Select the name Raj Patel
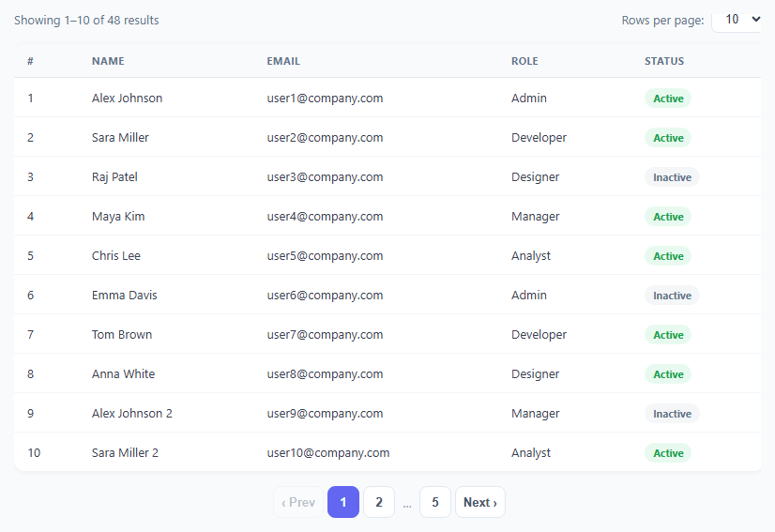The width and height of the screenshot is (775, 532). pyautogui.click(x=114, y=177)
